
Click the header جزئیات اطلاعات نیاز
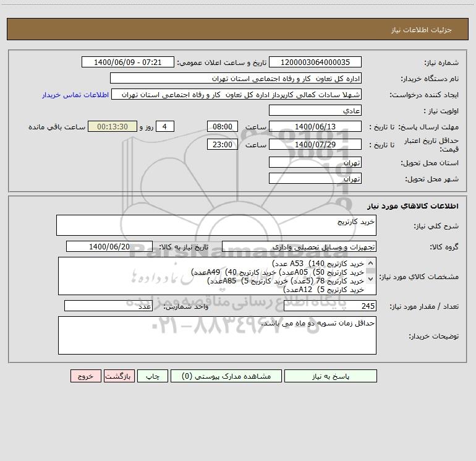pyautogui.click(x=422, y=30)
